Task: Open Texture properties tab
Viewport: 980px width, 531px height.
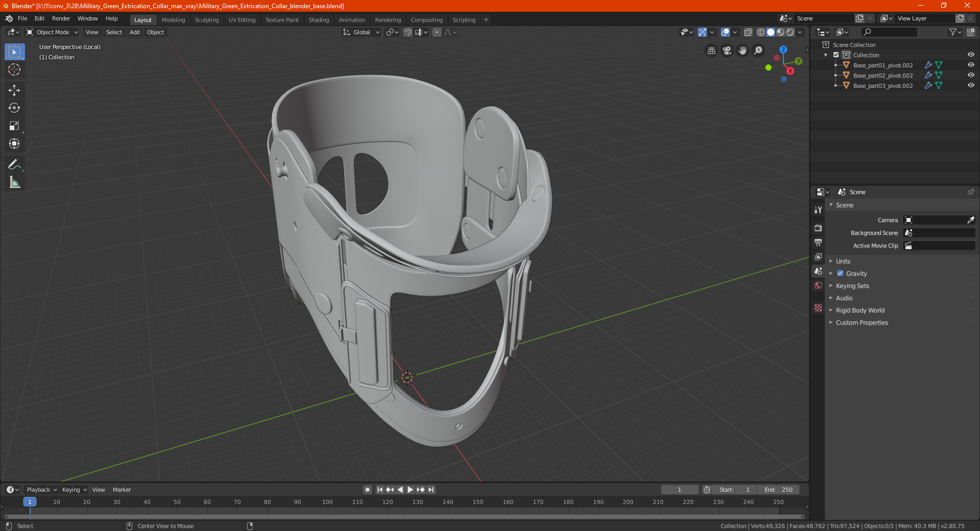Action: click(818, 308)
